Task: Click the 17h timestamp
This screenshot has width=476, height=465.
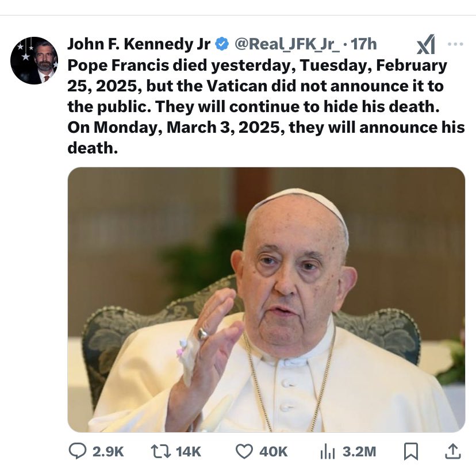Action: coord(363,44)
